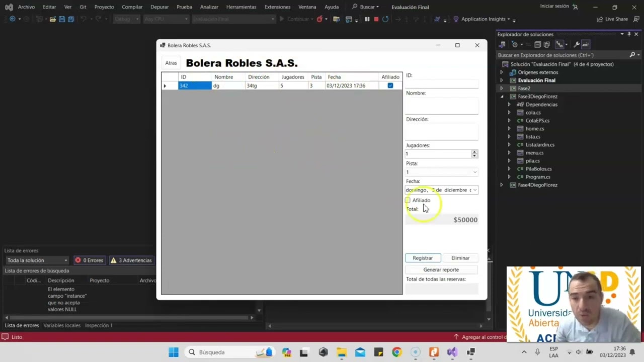Toggle the 3 Advertencias filter button

click(131, 260)
